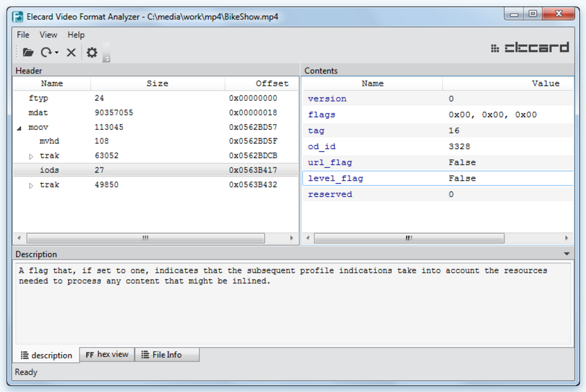The width and height of the screenshot is (586, 392).
Task: Click the Value column heading
Action: tap(508, 84)
